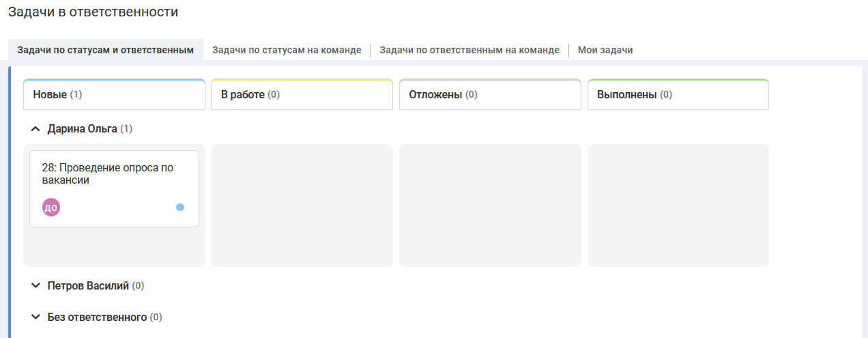Click the Новые column header
Image resolution: width=868 pixels, height=338 pixels.
click(x=114, y=95)
